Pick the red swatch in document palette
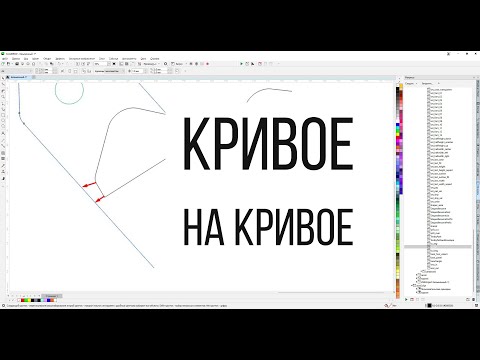 pyautogui.click(x=22, y=300)
